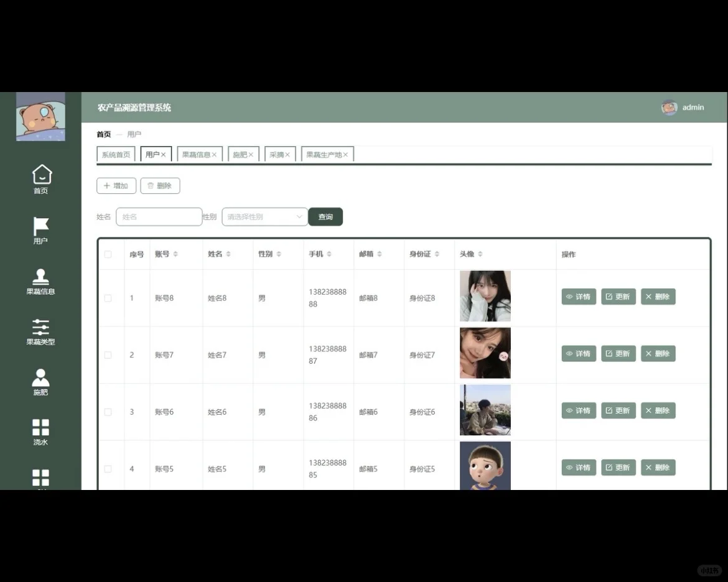View 详情 for 账号7 row

(x=579, y=354)
